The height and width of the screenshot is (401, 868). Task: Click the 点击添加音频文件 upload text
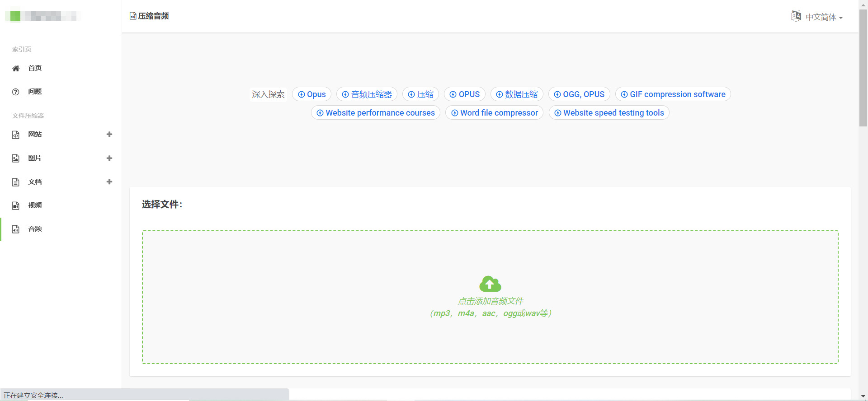point(491,301)
